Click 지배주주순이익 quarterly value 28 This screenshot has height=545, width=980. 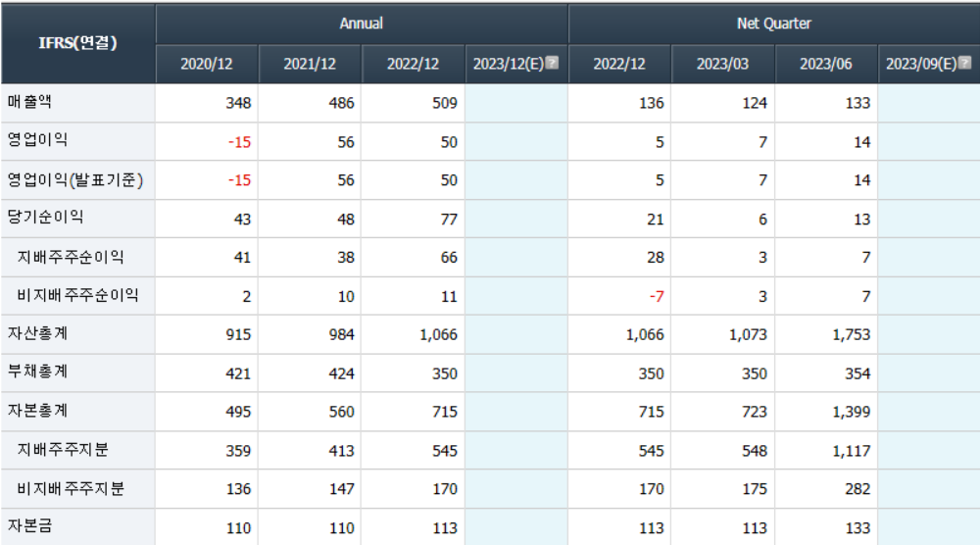(655, 258)
